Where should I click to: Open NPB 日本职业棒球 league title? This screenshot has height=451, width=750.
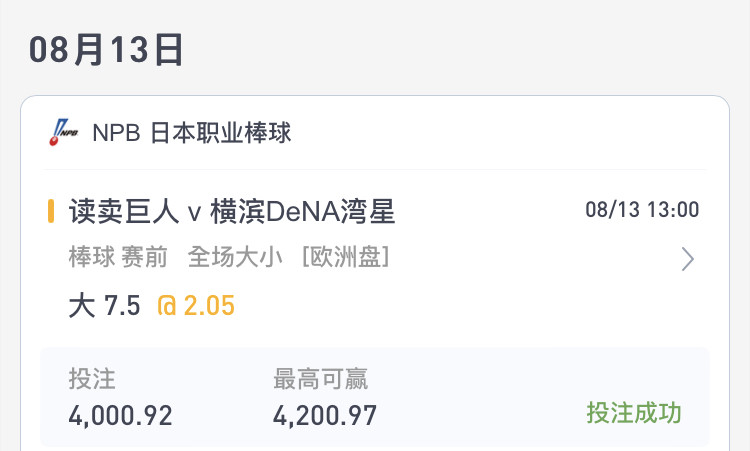191,132
